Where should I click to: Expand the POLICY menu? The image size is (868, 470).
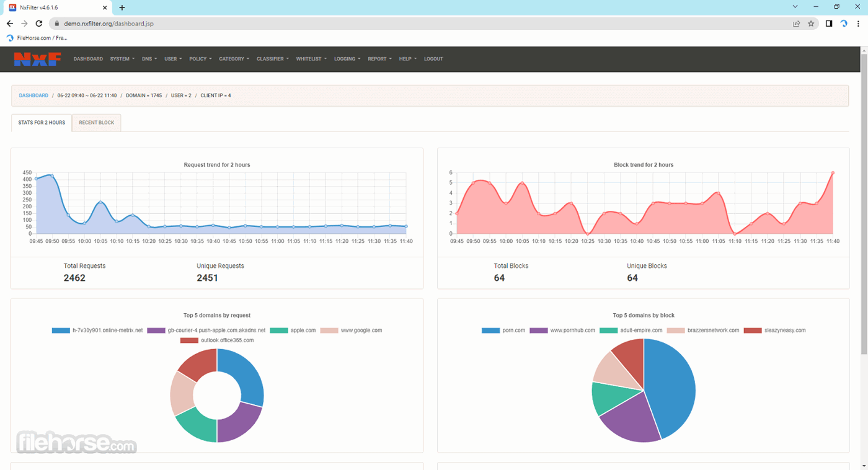[x=200, y=58]
